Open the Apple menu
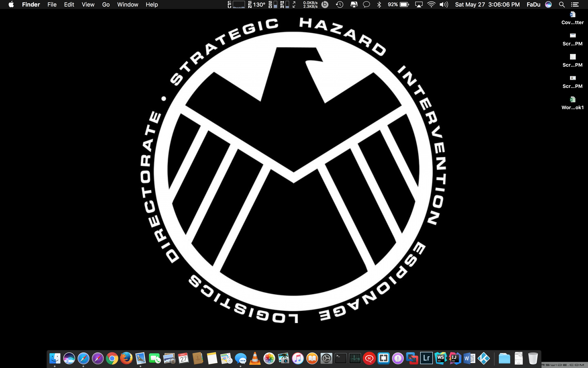The width and height of the screenshot is (588, 368). point(11,4)
